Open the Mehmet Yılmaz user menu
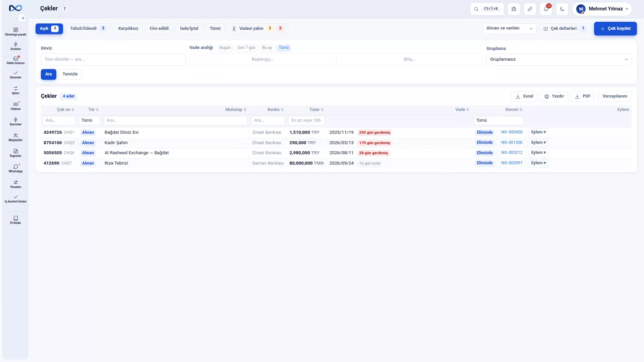The height and width of the screenshot is (362, 644). pos(602,9)
